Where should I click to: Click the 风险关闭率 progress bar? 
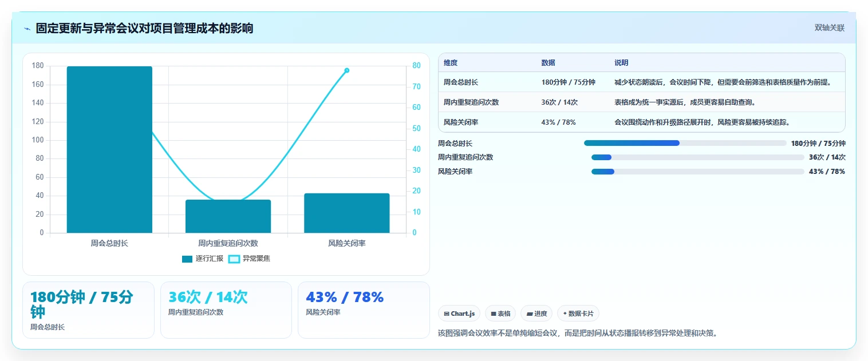[x=698, y=172]
